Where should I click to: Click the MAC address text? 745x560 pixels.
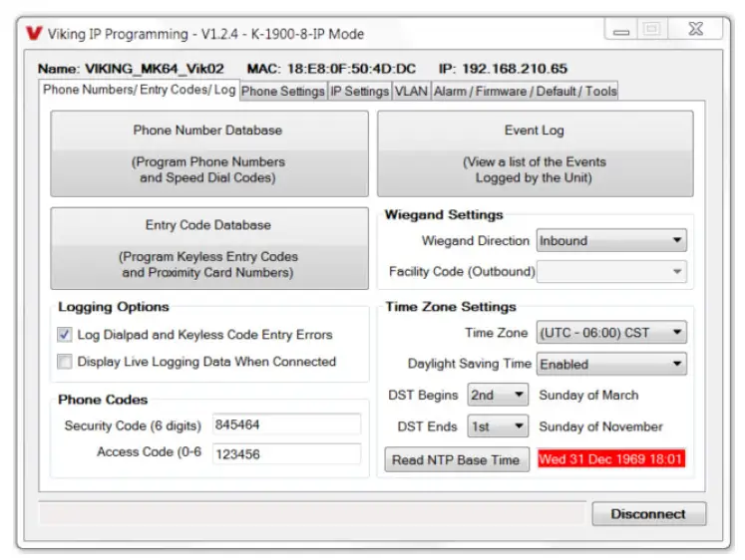pyautogui.click(x=331, y=69)
